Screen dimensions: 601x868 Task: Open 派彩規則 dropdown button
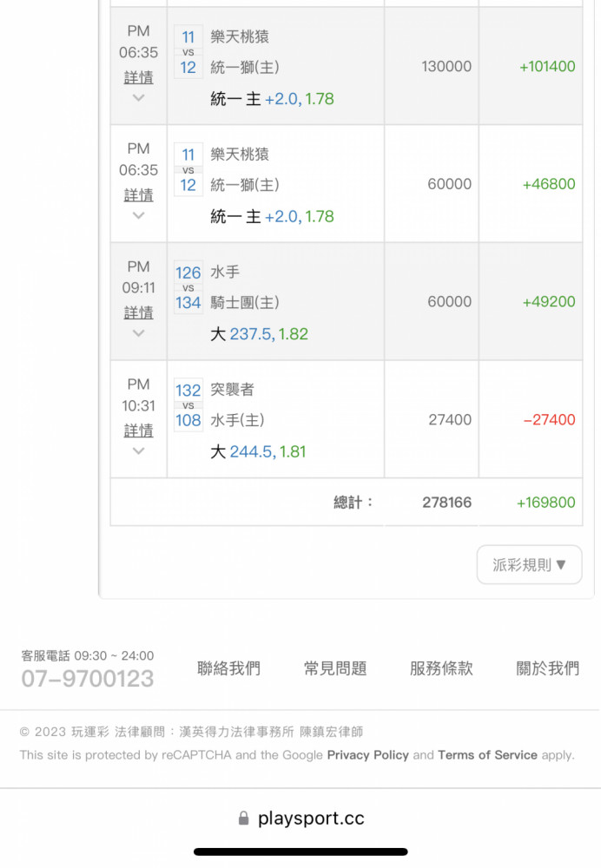(529, 565)
